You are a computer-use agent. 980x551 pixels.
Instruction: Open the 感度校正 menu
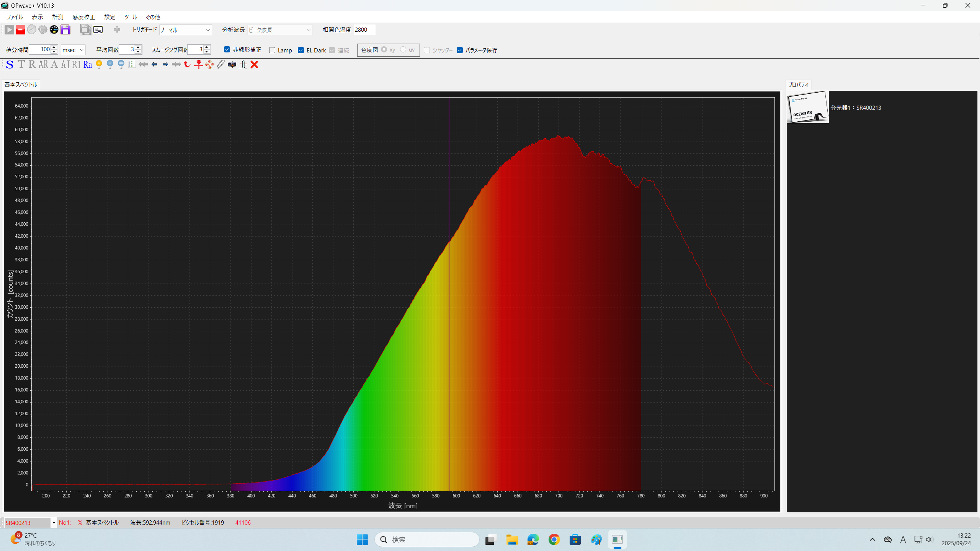coord(84,17)
